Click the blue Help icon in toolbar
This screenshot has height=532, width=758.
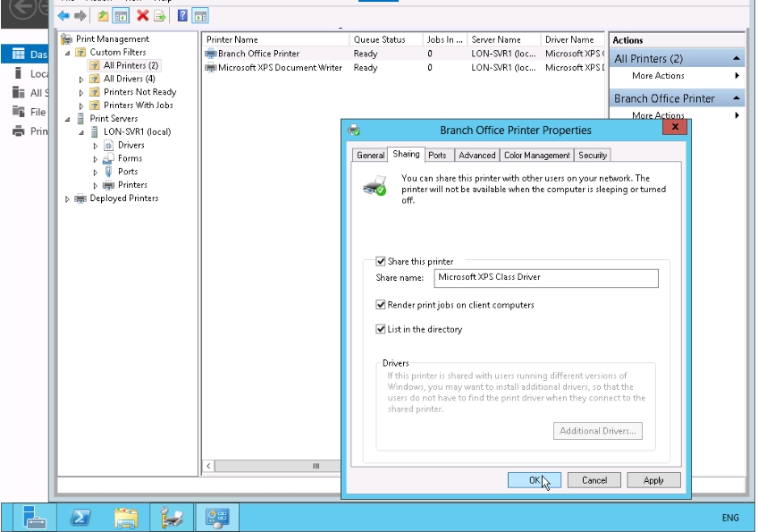[x=183, y=16]
